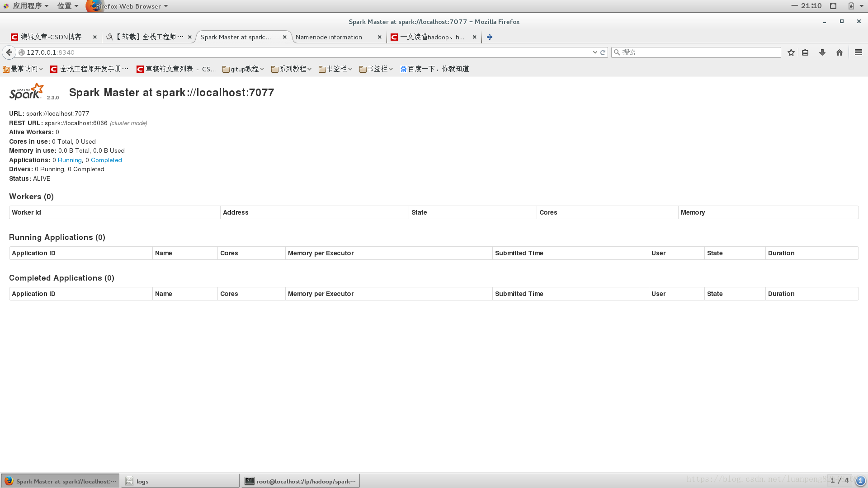The height and width of the screenshot is (488, 868).
Task: Open the 全栈工程师开发手册 bookmark
Action: coord(89,69)
